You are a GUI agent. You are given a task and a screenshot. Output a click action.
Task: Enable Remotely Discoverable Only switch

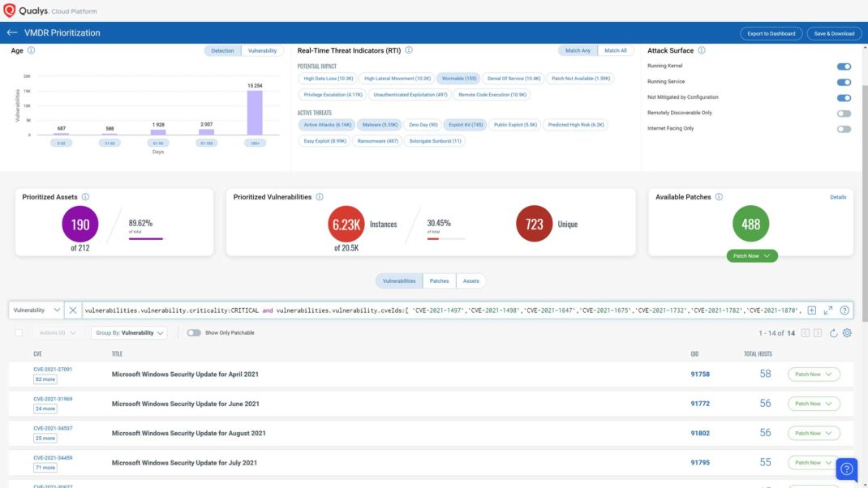[x=844, y=113]
